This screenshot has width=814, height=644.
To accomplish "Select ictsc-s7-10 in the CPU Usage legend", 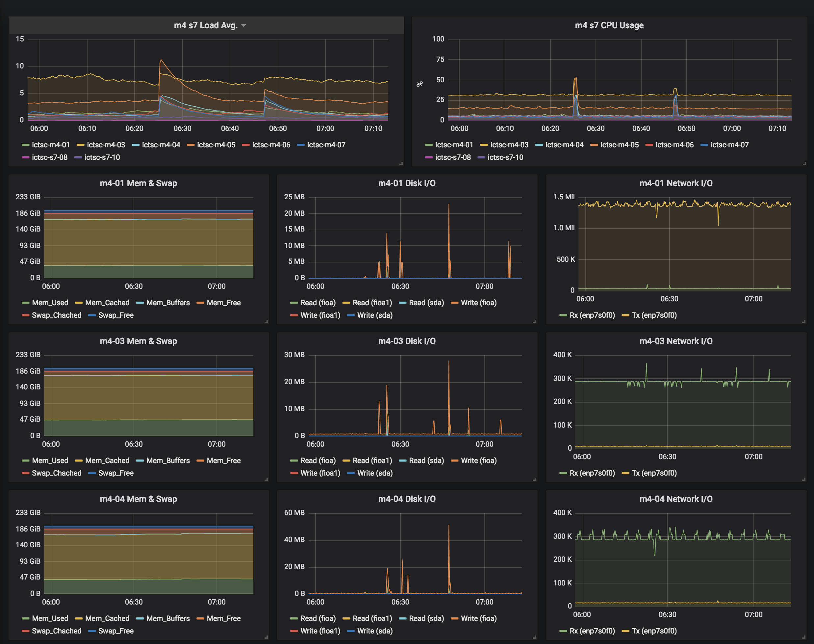I will [x=505, y=158].
